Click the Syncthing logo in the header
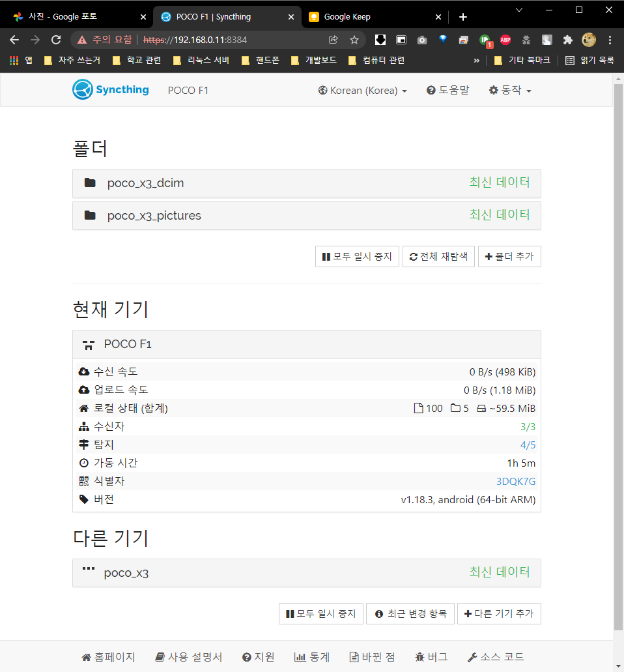Image resolution: width=624 pixels, height=672 pixels. coord(111,89)
